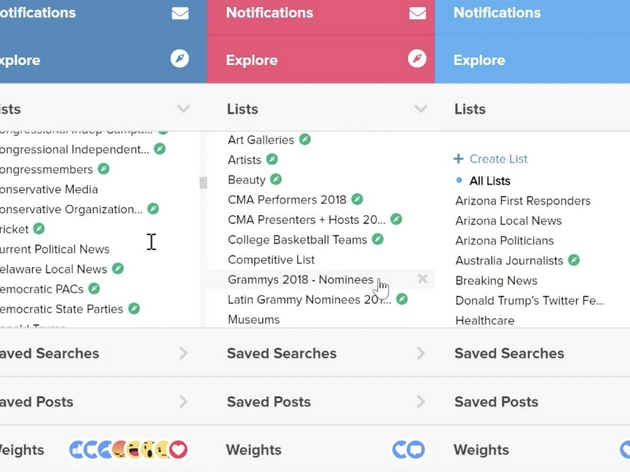
Task: Click the compass icon in the pink Explore header
Action: point(417,59)
